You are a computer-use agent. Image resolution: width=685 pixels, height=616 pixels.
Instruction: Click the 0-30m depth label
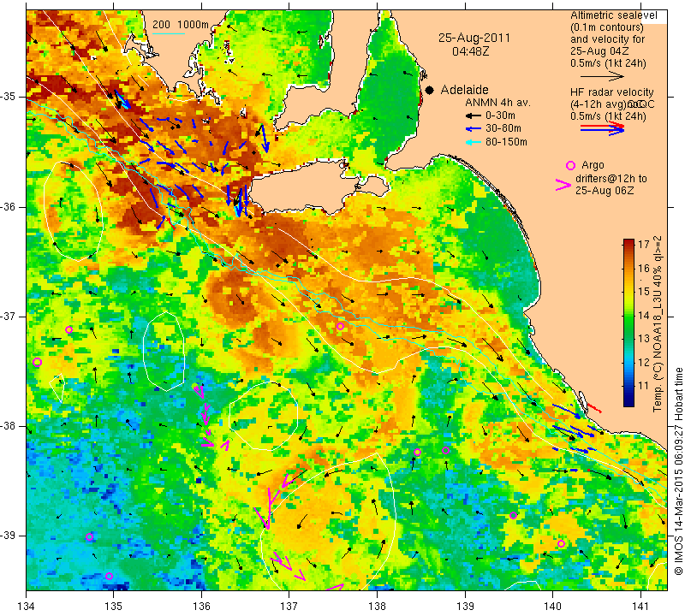[500, 115]
